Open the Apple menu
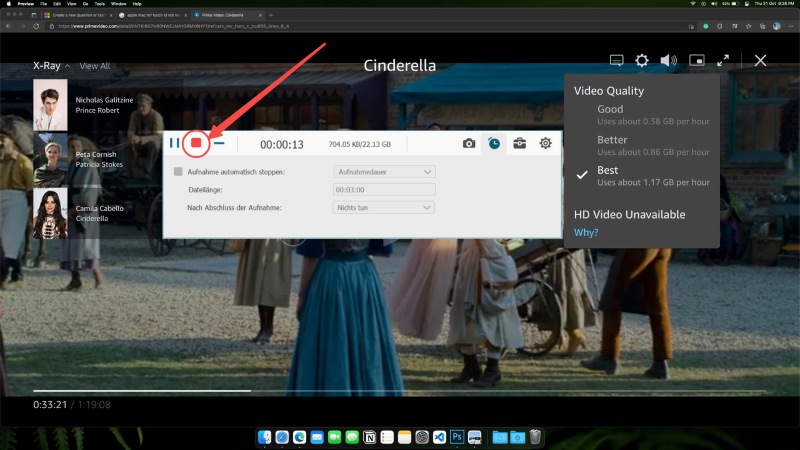Viewport: 800px width, 450px height. pyautogui.click(x=9, y=4)
